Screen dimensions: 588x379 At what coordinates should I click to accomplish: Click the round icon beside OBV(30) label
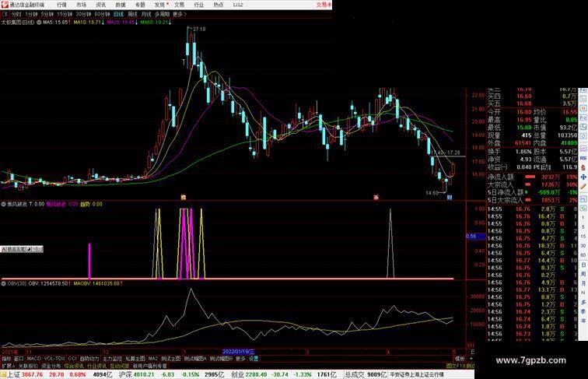click(4, 284)
